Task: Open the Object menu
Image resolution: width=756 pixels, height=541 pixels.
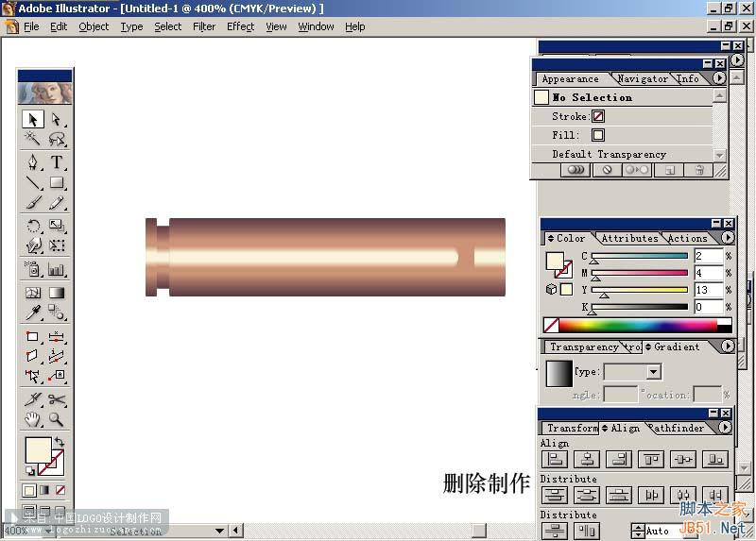Action: (94, 27)
